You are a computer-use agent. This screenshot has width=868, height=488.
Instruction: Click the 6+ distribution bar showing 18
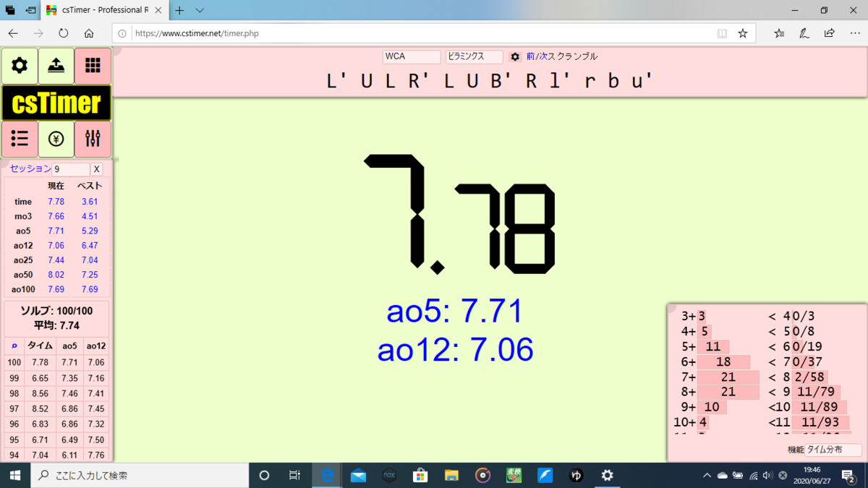[x=724, y=361]
